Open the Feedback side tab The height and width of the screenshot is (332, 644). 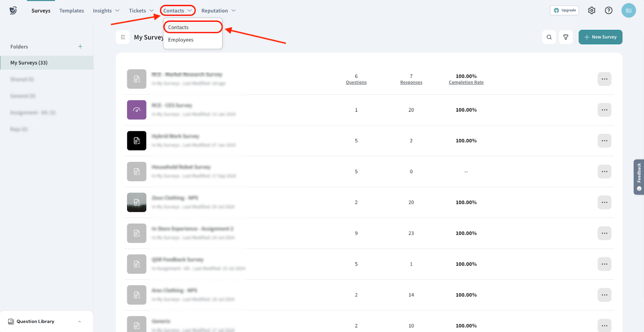click(639, 177)
